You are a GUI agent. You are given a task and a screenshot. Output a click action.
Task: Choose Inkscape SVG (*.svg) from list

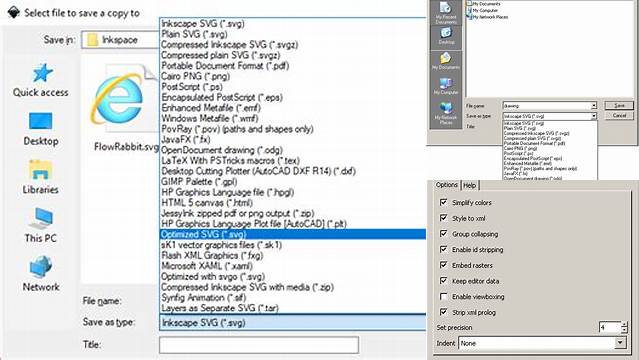click(292, 24)
